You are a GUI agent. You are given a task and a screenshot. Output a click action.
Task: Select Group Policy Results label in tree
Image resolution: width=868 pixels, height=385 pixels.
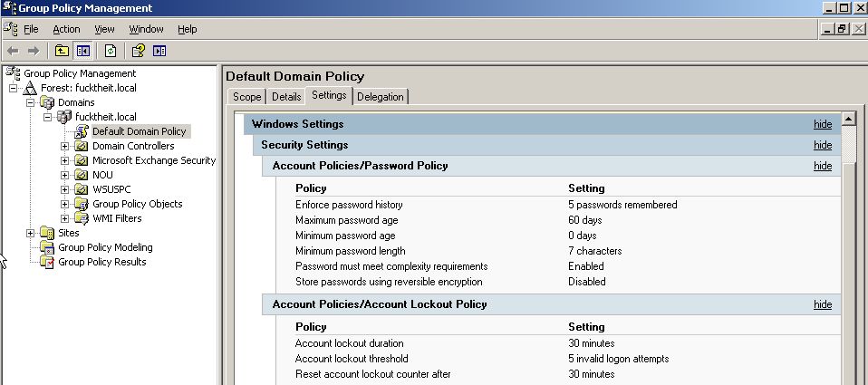[x=101, y=262]
